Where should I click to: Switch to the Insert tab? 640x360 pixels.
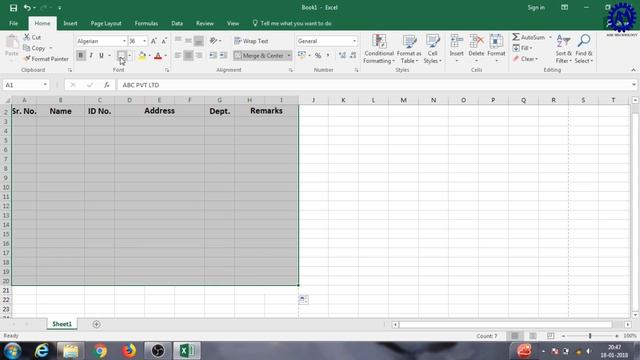[70, 23]
